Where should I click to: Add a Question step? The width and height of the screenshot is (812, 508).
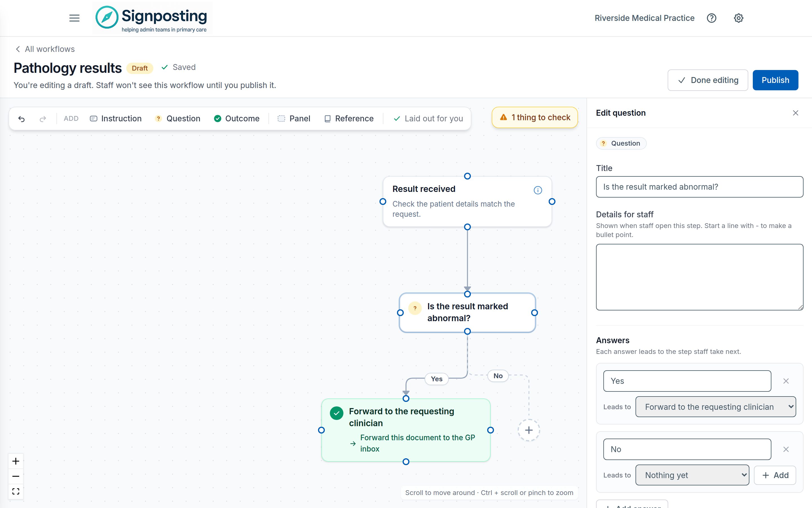click(x=178, y=119)
